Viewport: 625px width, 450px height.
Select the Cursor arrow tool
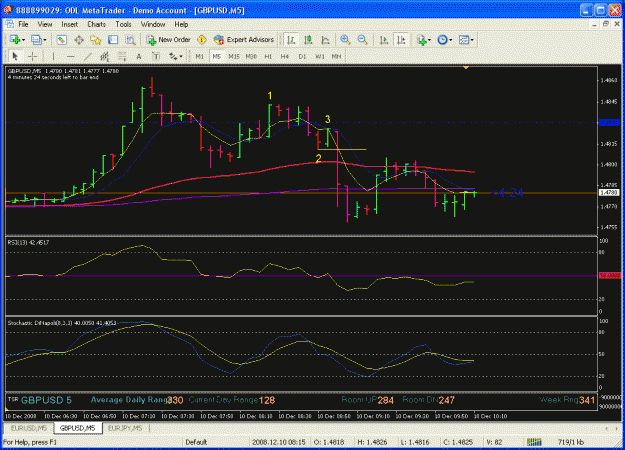[x=15, y=57]
